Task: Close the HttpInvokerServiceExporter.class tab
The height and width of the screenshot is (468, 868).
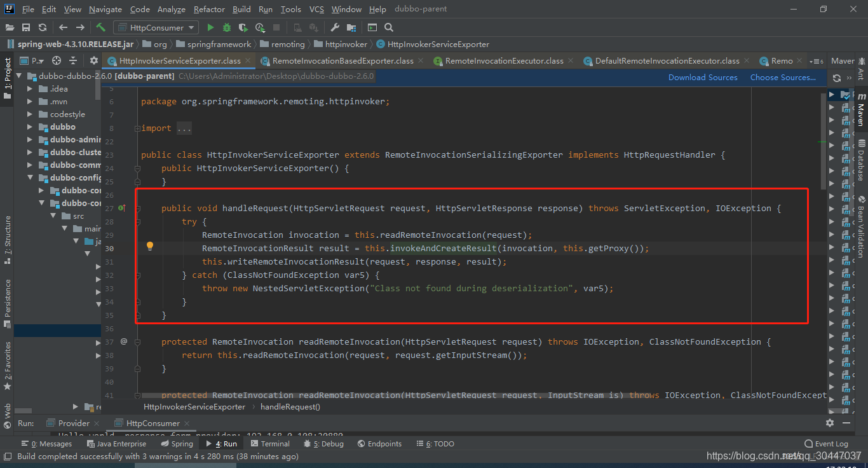Action: [248, 61]
